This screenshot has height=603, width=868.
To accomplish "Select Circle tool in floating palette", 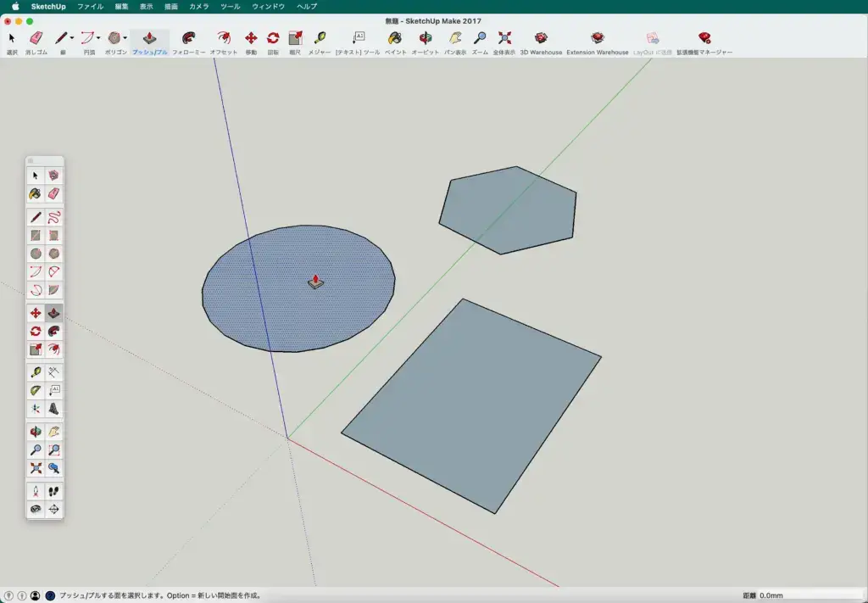I will pyautogui.click(x=36, y=254).
